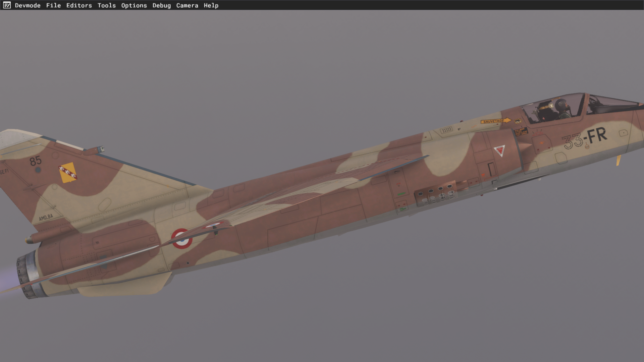The height and width of the screenshot is (362, 644).
Task: Open the Help menu
Action: 211,5
